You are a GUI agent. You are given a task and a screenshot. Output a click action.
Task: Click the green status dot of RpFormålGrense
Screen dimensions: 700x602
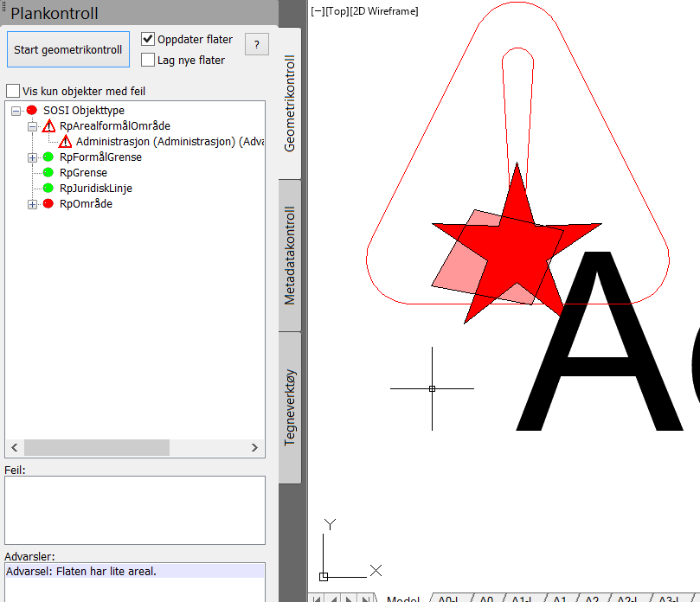(x=48, y=157)
